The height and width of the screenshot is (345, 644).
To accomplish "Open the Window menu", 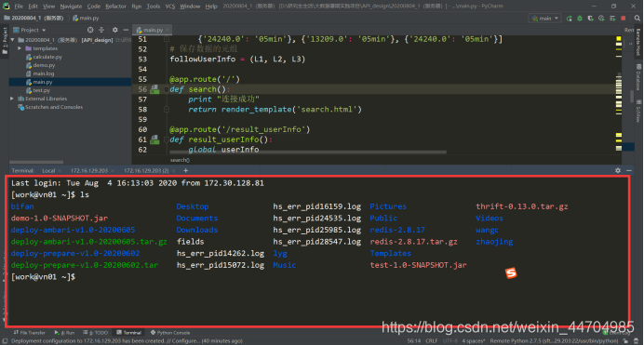I will click(190, 7).
